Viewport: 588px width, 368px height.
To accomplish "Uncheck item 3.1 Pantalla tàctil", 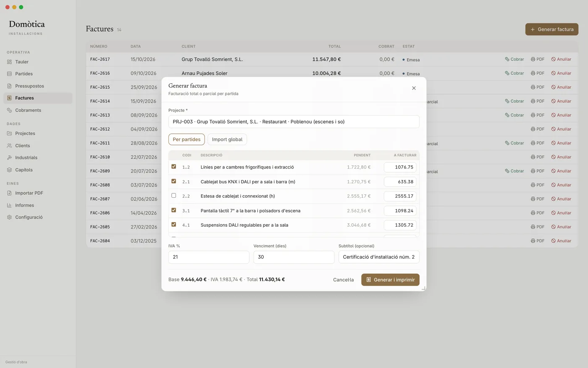I will click(173, 210).
